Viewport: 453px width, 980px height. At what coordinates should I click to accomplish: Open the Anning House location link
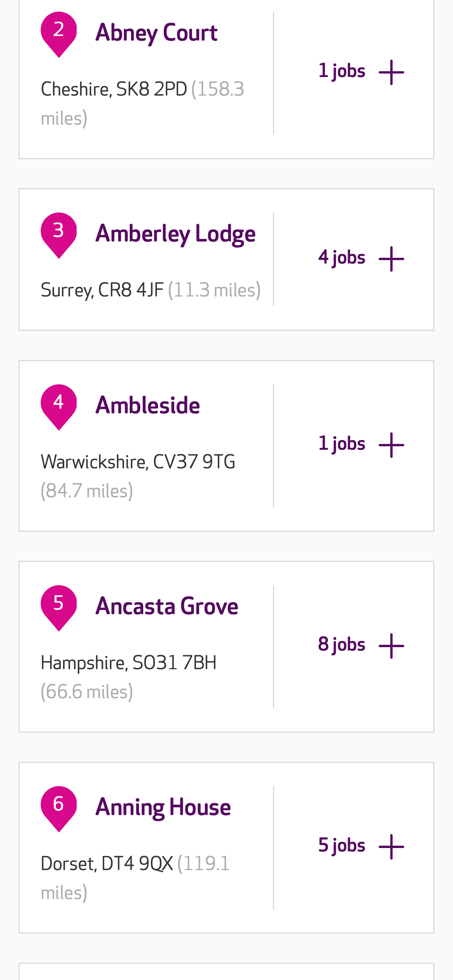point(163,807)
